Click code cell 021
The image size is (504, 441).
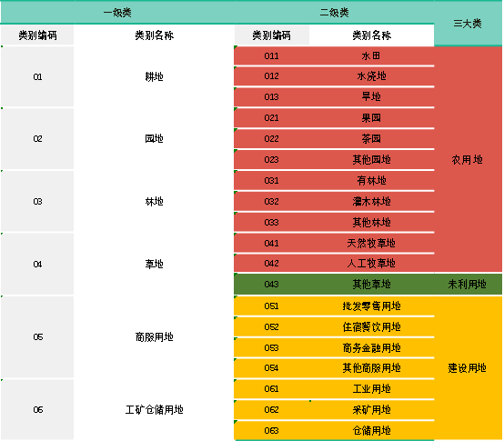(272, 118)
